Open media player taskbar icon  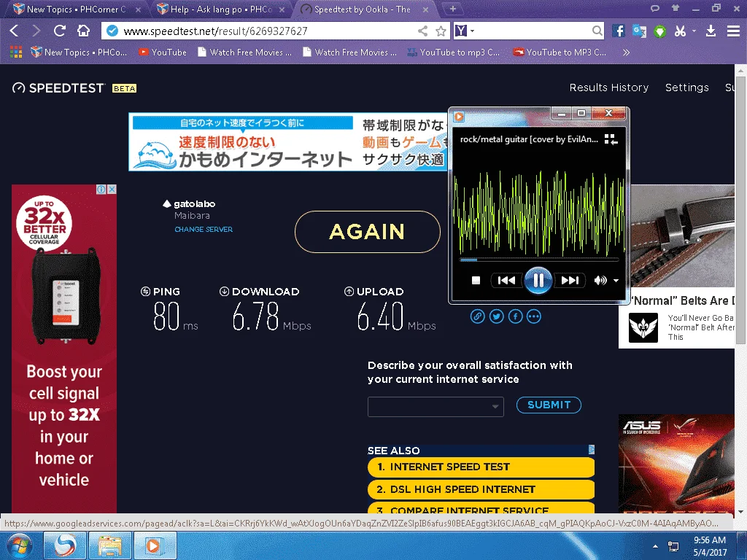[155, 545]
